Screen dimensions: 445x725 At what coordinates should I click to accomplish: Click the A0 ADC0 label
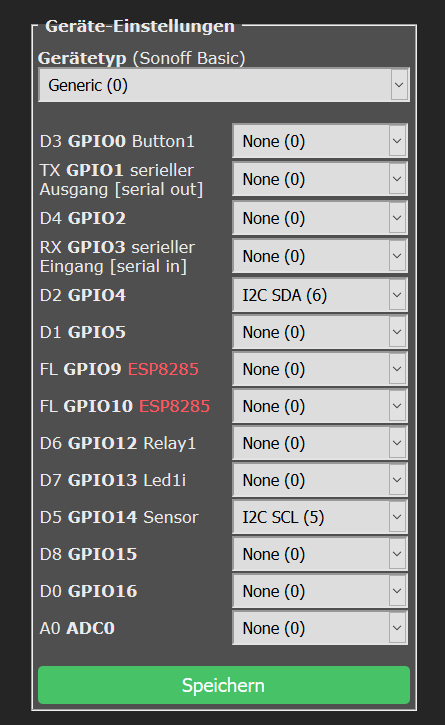(77, 628)
